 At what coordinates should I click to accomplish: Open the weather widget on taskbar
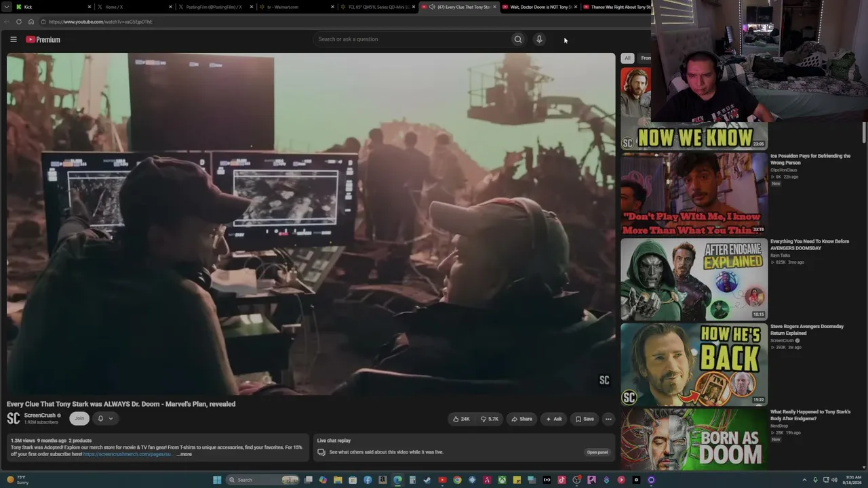[18, 480]
